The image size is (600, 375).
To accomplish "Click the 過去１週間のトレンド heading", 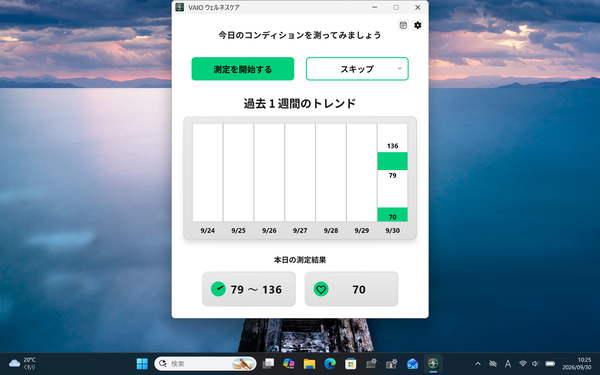I will click(300, 103).
